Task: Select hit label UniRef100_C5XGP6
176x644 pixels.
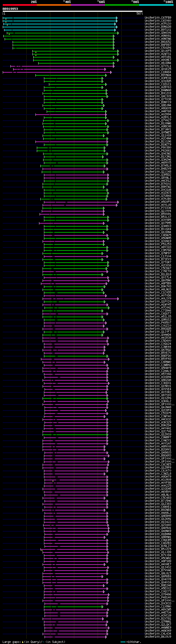Action: point(158,48)
